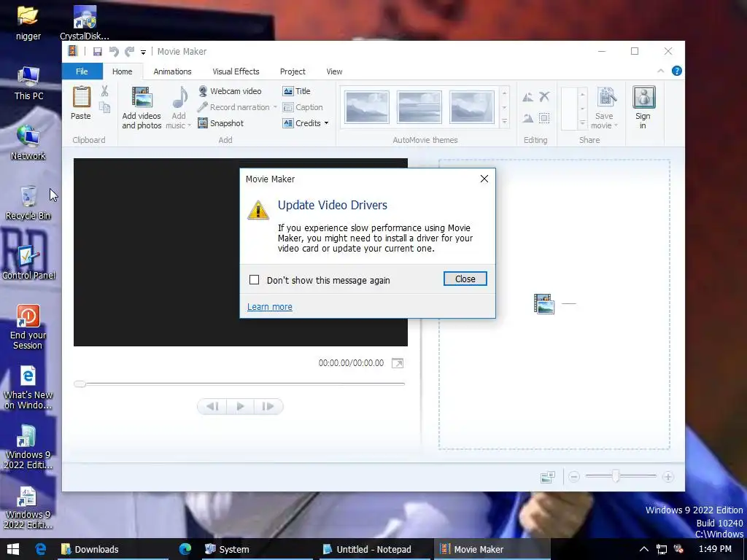Viewport: 747px width, 560px height.
Task: Click the Play button under preview
Action: pos(240,406)
